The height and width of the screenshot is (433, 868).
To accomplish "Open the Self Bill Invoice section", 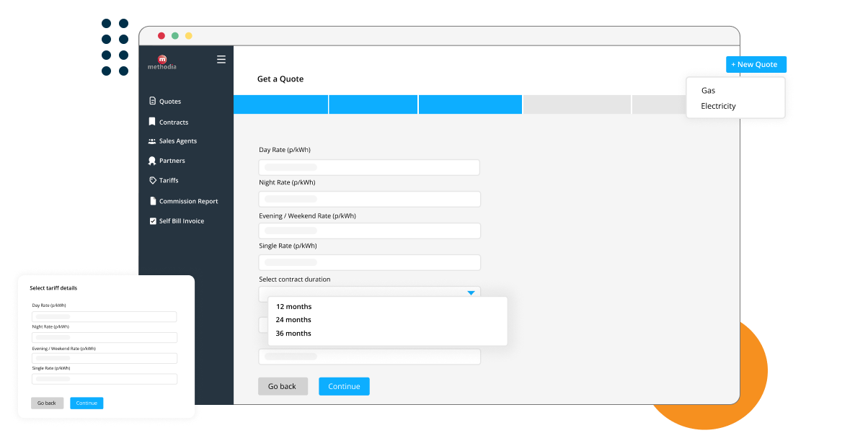I will [x=152, y=220].
